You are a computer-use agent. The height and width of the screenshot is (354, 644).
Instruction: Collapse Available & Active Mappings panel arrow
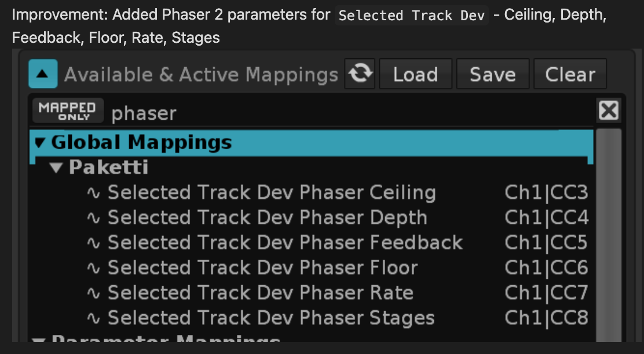[43, 74]
